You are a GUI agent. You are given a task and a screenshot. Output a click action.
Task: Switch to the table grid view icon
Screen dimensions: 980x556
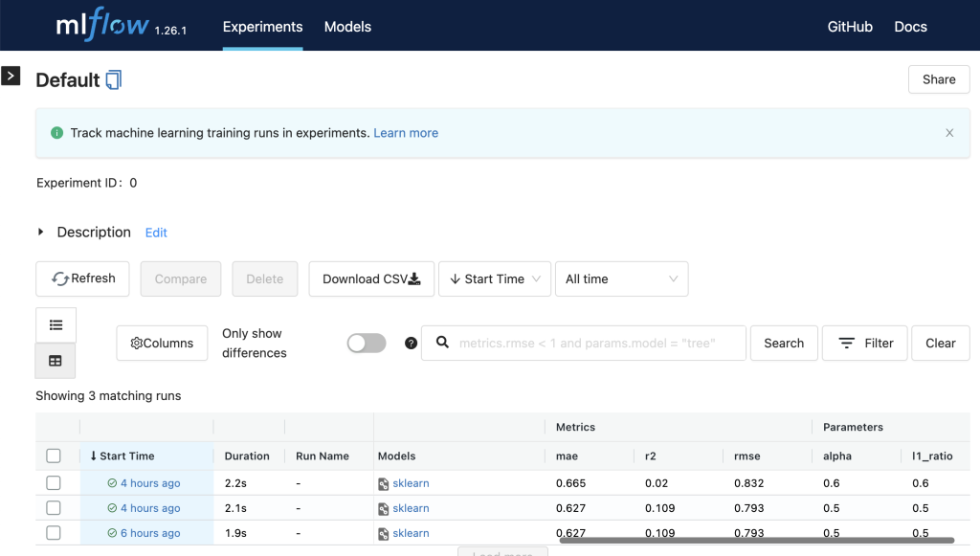[56, 361]
